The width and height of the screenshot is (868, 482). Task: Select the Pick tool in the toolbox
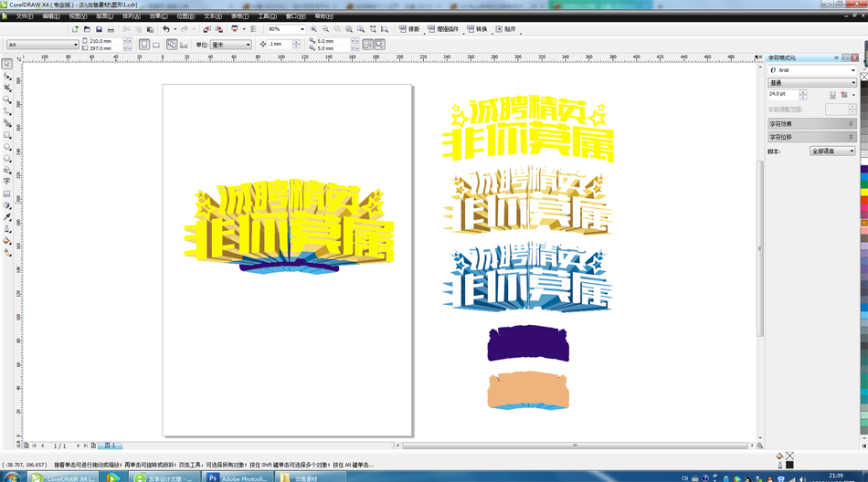(6, 64)
